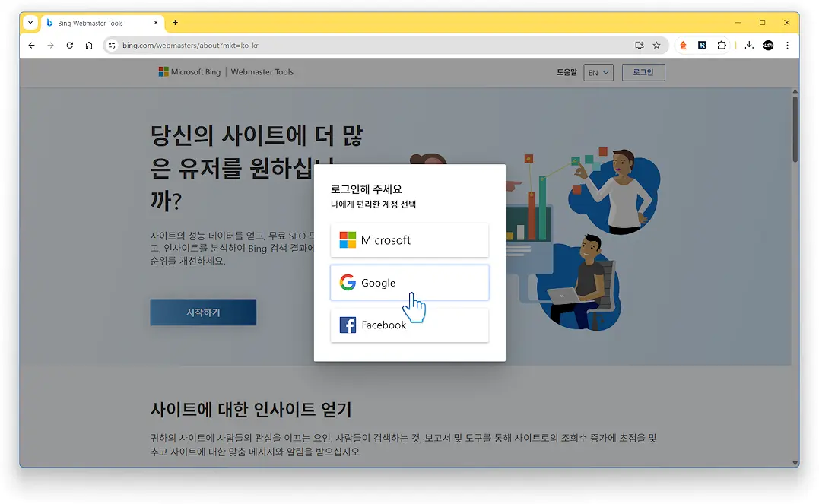This screenshot has width=819, height=504.
Task: Click the tab list chevron at top left
Action: click(30, 23)
